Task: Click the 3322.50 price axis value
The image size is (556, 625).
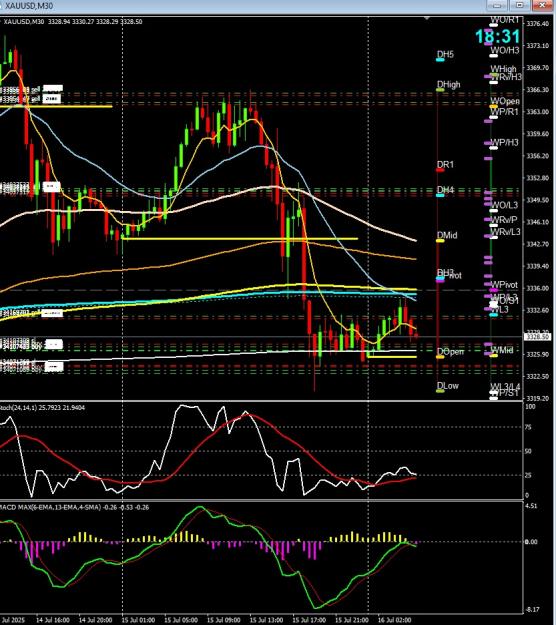Action: coord(537,376)
